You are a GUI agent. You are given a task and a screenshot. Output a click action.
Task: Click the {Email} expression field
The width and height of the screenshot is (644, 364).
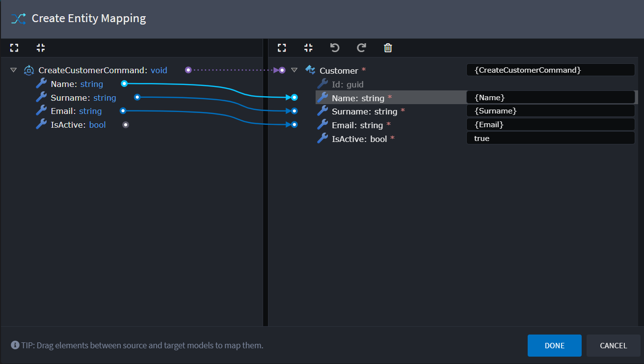point(551,125)
